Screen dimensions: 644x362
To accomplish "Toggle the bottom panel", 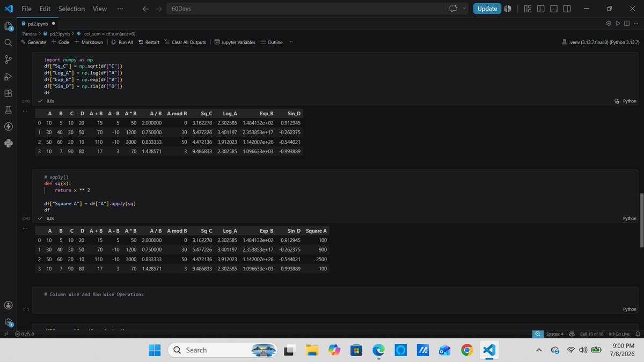I will click(x=554, y=9).
